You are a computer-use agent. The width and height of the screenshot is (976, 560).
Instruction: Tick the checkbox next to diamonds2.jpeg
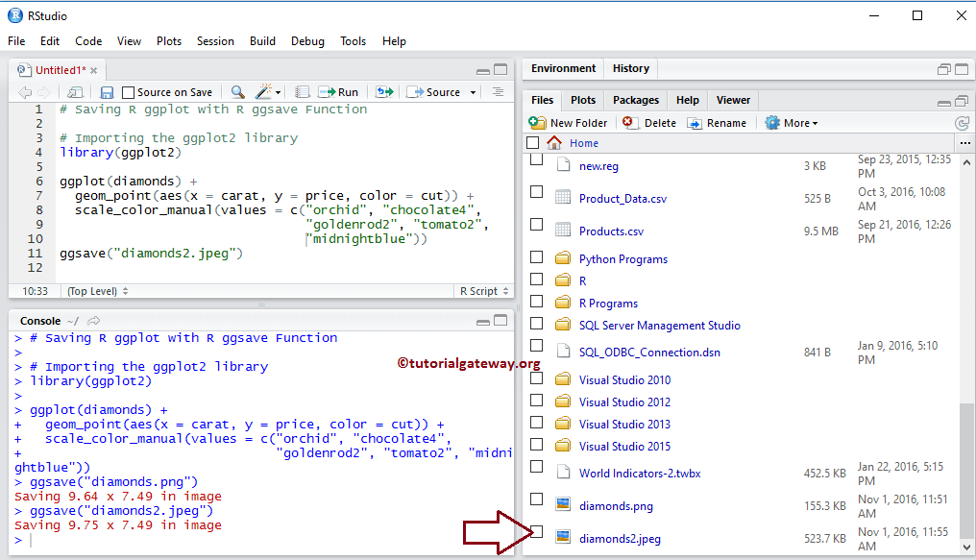pos(536,532)
